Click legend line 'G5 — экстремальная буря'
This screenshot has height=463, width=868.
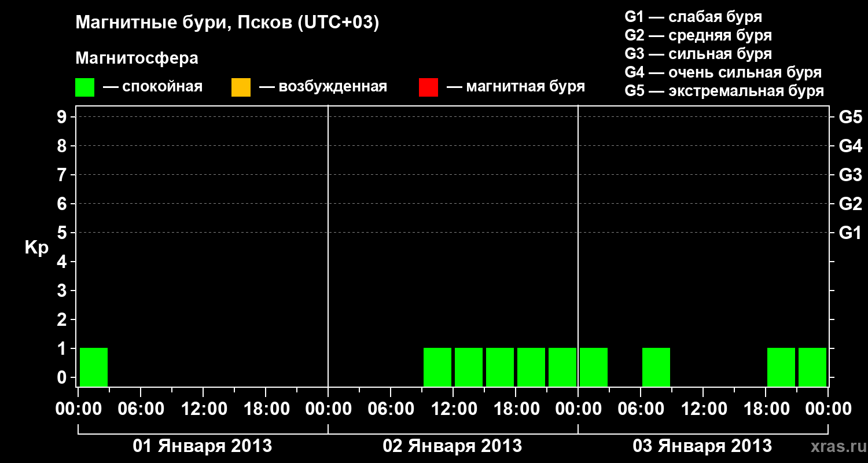[724, 91]
